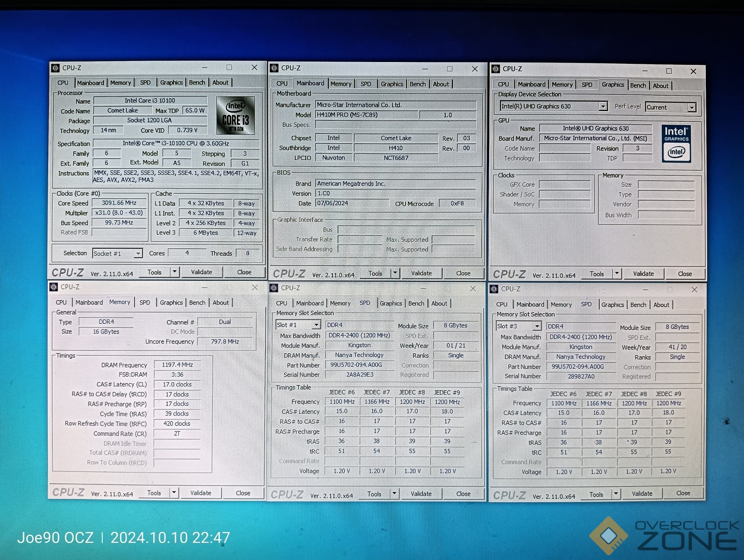Expand Tools arrow in the CPU tab window
The image size is (744, 560).
175,272
